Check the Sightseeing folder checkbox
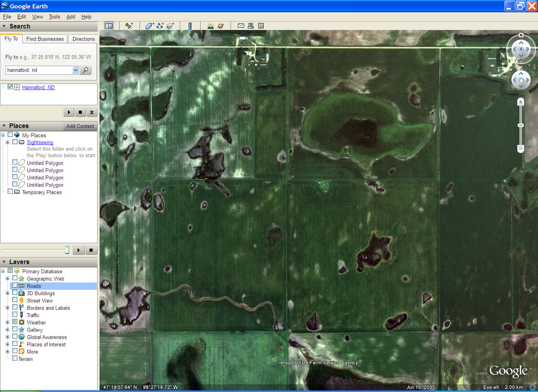538x392 pixels. 15,142
